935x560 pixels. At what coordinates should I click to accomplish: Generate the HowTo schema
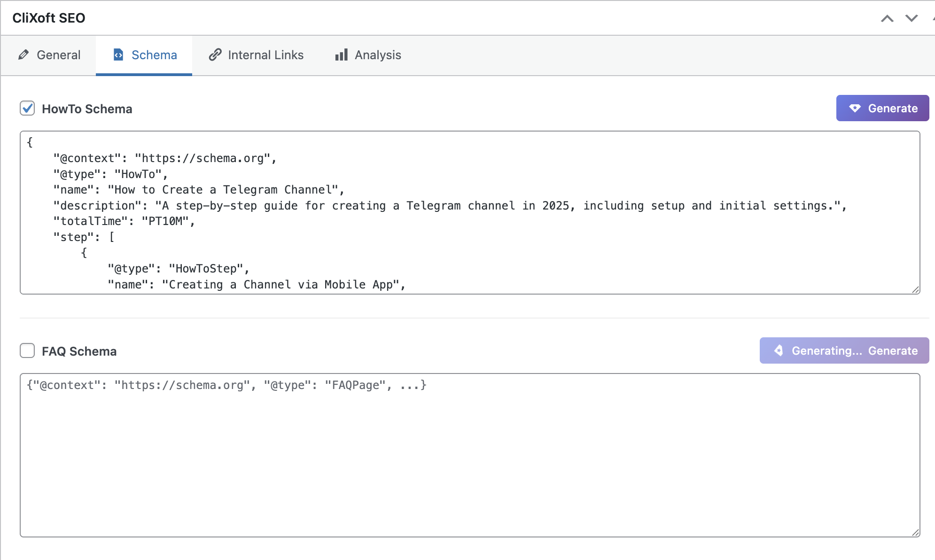click(x=882, y=109)
